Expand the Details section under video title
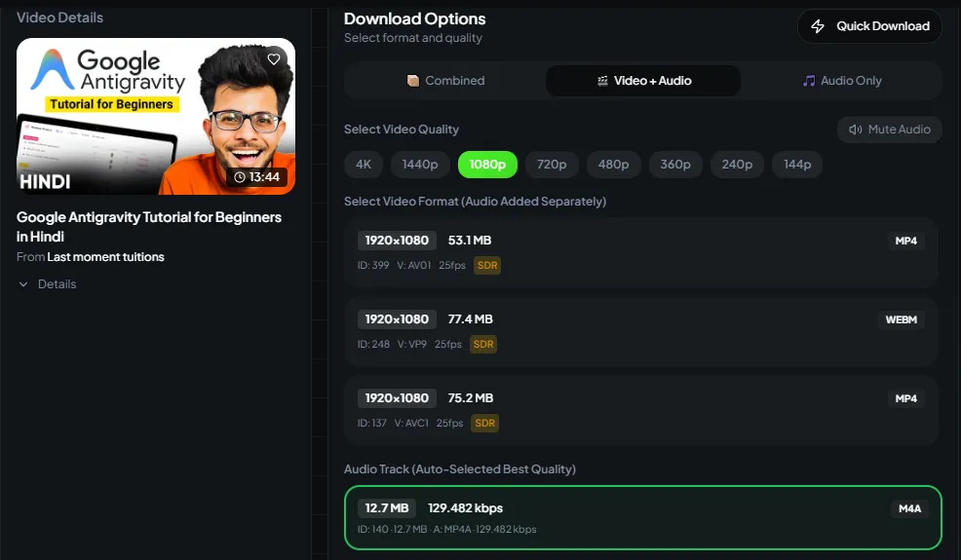Screen dimensions: 961x560 point(47,284)
